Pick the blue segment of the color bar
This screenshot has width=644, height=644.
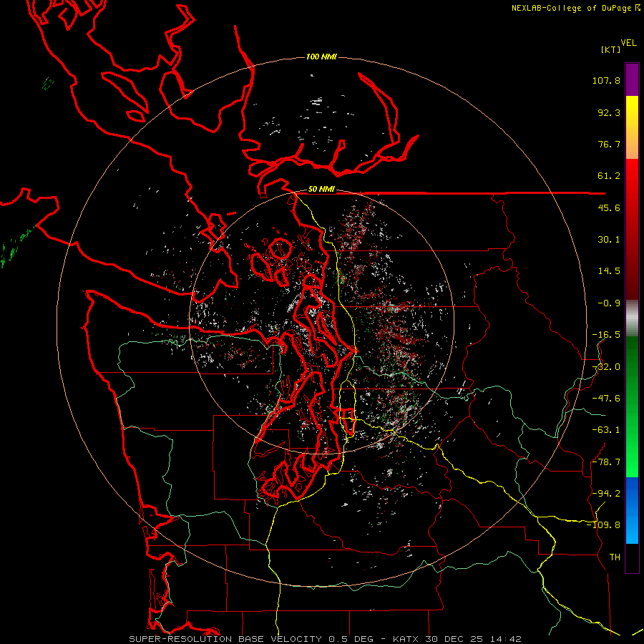[632, 510]
